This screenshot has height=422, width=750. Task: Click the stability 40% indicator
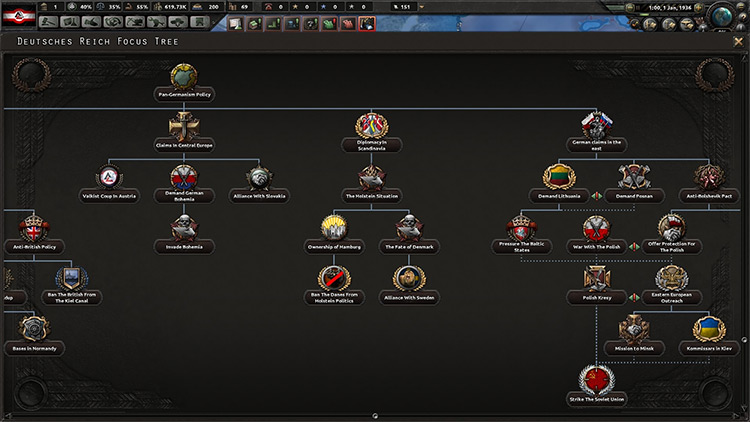tap(80, 7)
